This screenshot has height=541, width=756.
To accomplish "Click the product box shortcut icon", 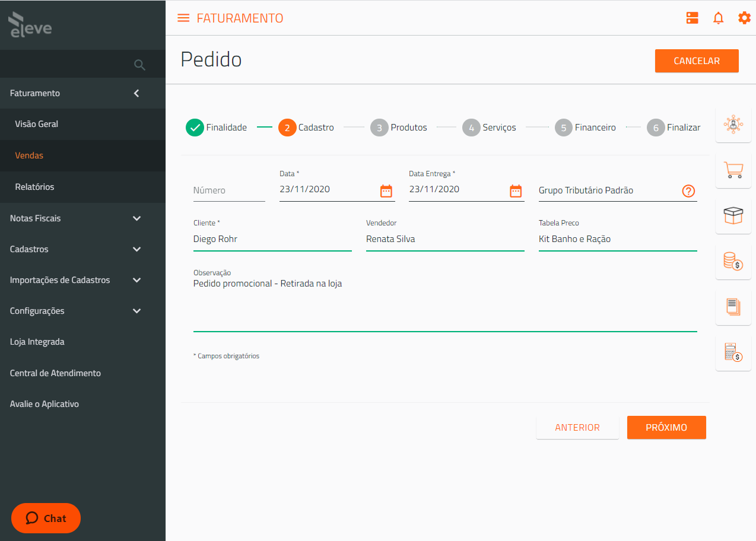I will click(733, 216).
